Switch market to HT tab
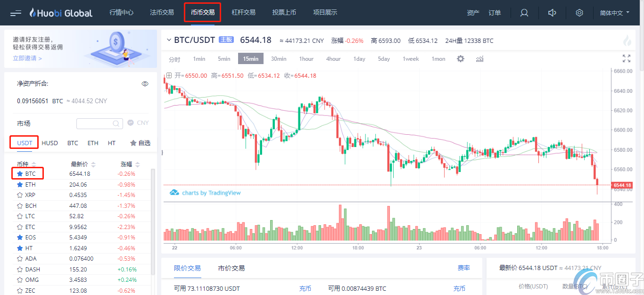Image resolution: width=644 pixels, height=295 pixels. 111,143
